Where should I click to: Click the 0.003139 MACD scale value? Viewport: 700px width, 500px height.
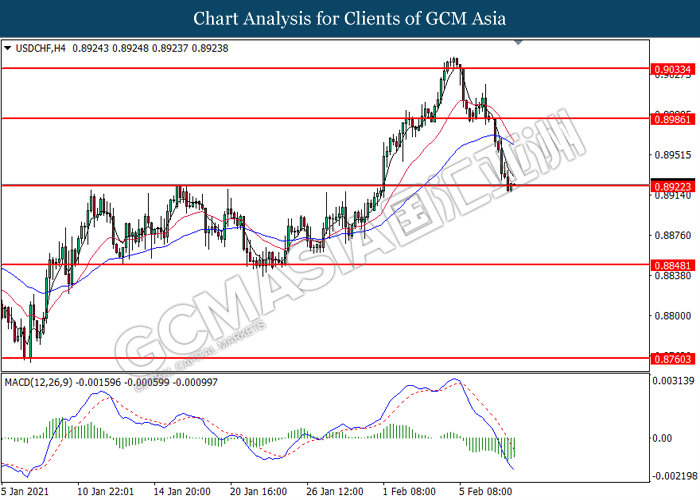click(672, 382)
